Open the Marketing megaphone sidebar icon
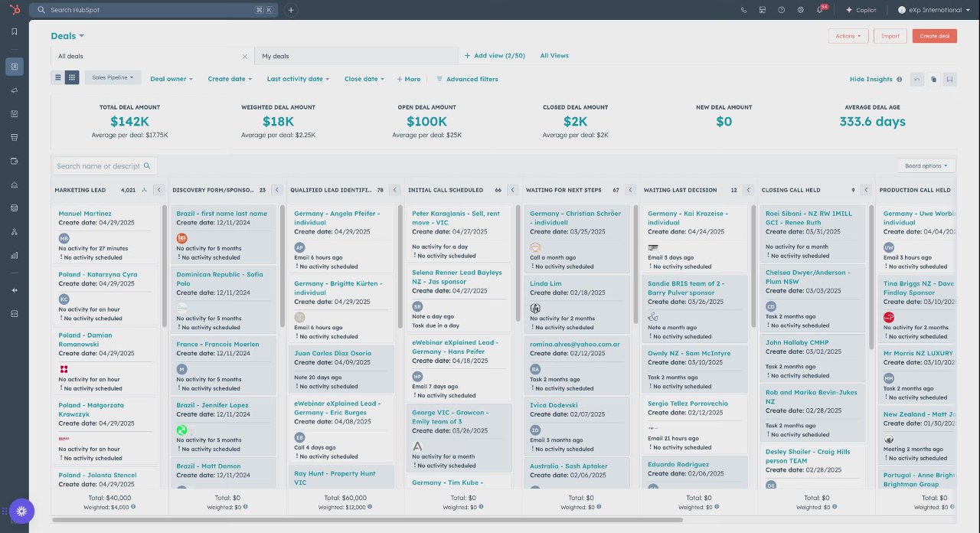Viewport: 980px width, 533px height. pos(14,90)
